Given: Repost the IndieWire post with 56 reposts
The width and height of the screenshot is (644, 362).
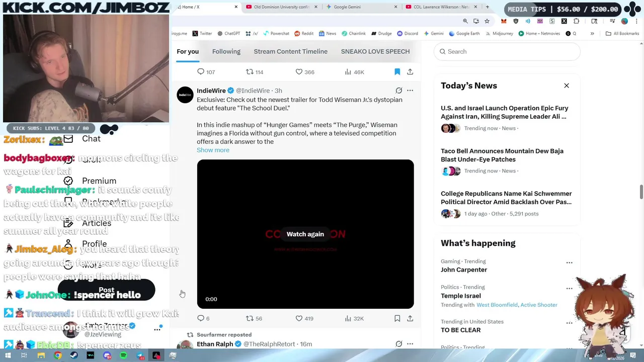Looking at the screenshot, I should pos(254,318).
